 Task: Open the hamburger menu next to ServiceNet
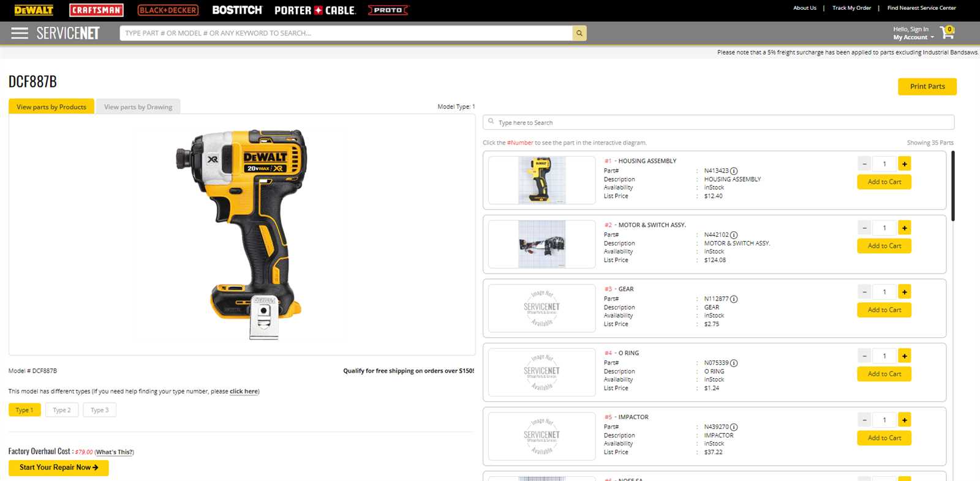point(20,33)
